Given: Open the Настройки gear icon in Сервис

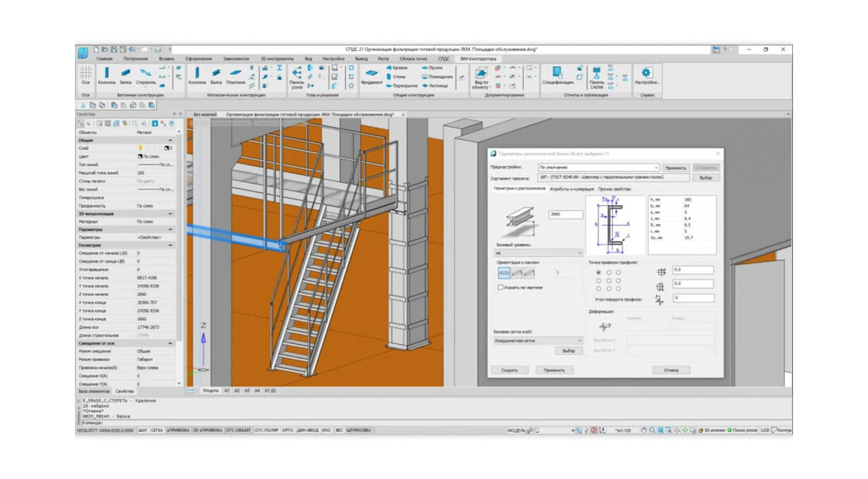Looking at the screenshot, I should (x=646, y=75).
